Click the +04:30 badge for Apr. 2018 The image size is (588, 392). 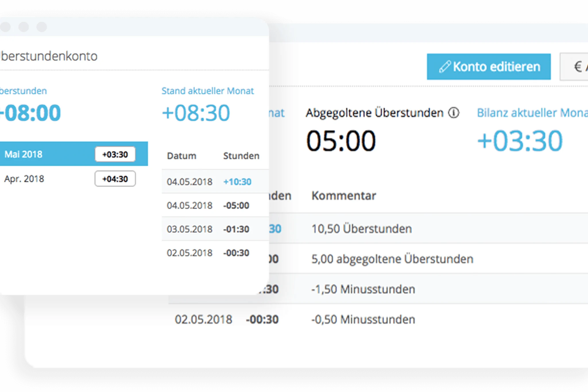115,179
